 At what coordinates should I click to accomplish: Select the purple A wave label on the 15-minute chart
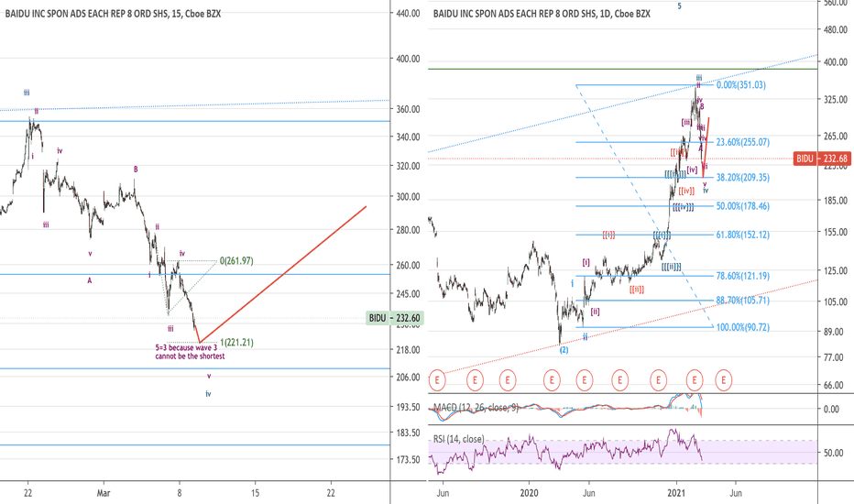click(90, 280)
